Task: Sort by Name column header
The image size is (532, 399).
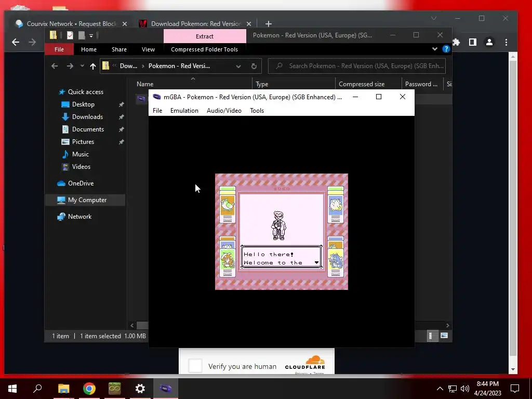Action: click(145, 84)
